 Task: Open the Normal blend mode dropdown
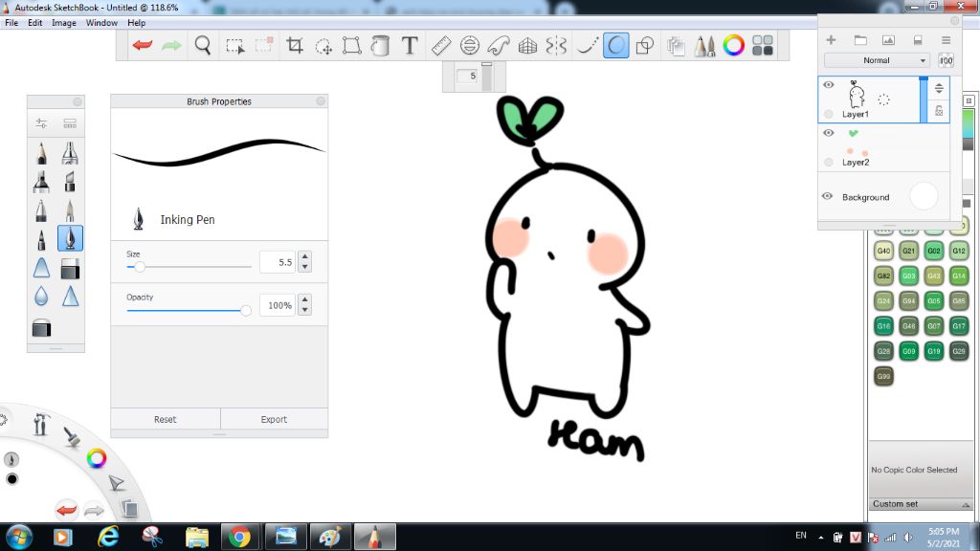[x=877, y=60]
